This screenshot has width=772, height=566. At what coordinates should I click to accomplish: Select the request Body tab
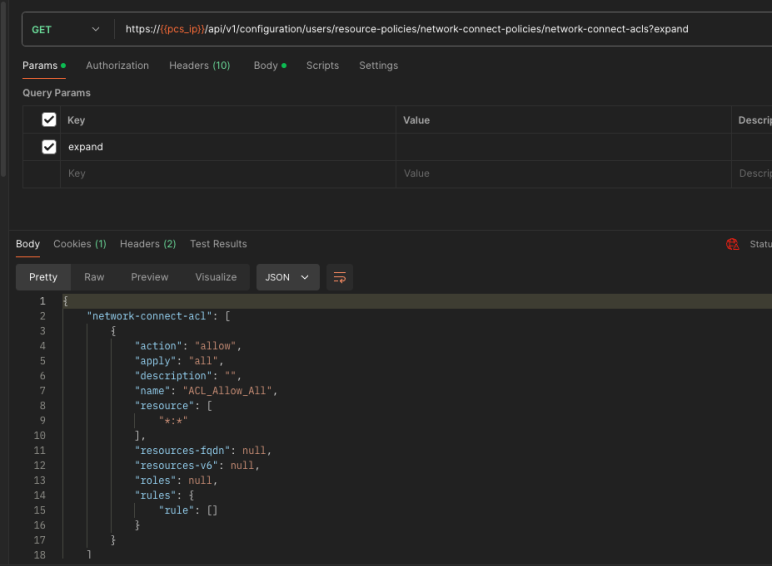(x=268, y=66)
